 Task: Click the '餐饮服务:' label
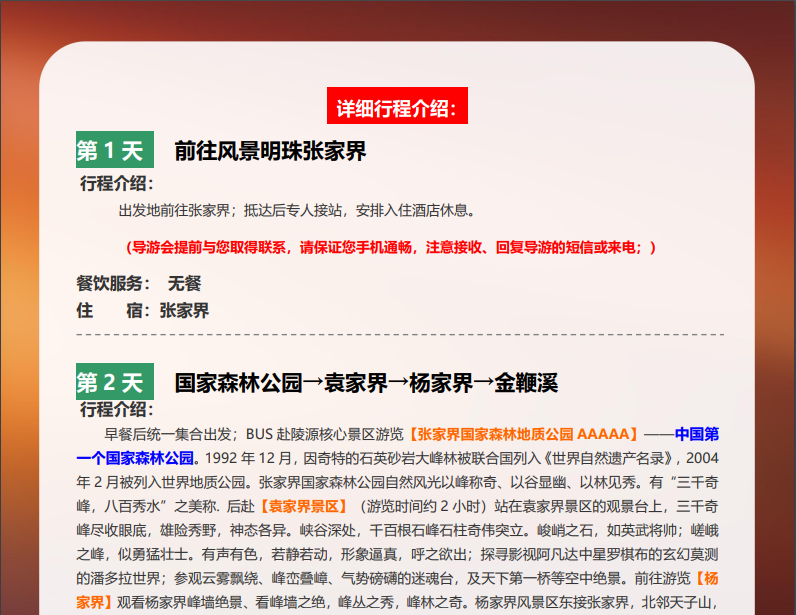[x=114, y=283]
